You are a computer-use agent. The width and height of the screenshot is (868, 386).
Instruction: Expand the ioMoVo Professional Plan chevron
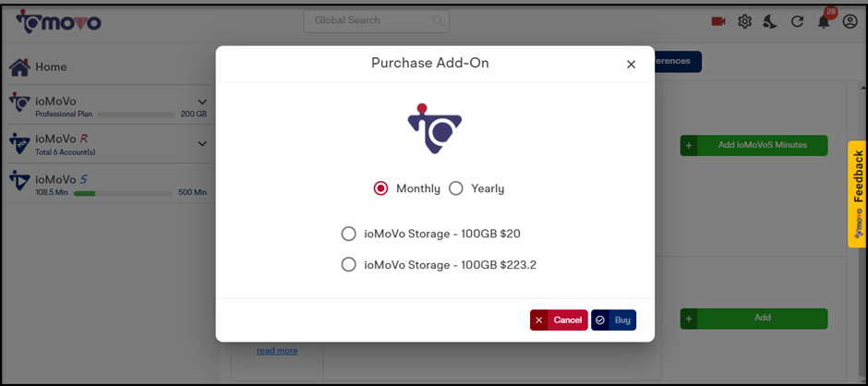202,102
